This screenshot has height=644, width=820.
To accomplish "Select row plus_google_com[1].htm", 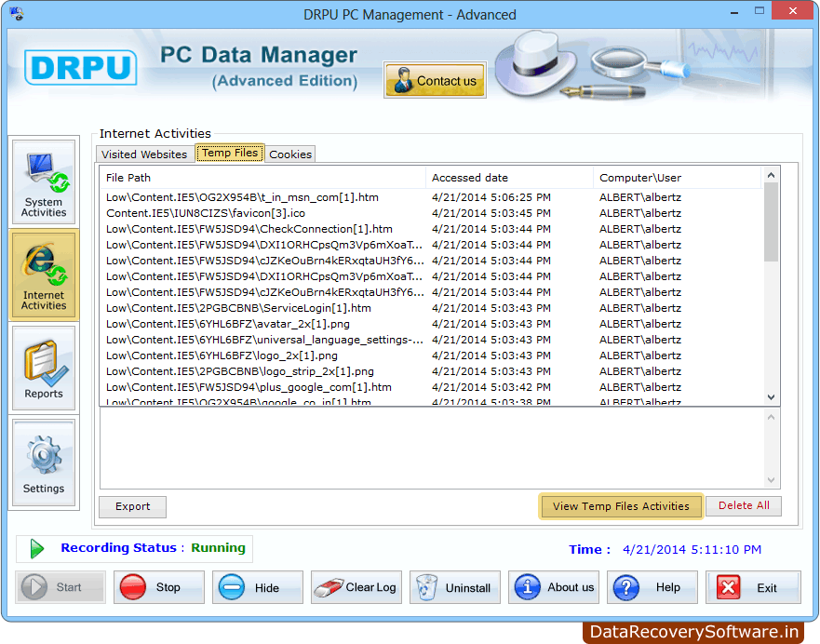I will pyautogui.click(x=431, y=387).
